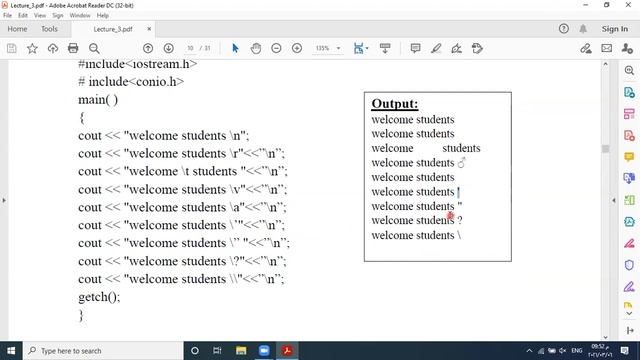This screenshot has width=640, height=360.
Task: Click the stamp/rotate toolbar icon
Action: point(477,49)
